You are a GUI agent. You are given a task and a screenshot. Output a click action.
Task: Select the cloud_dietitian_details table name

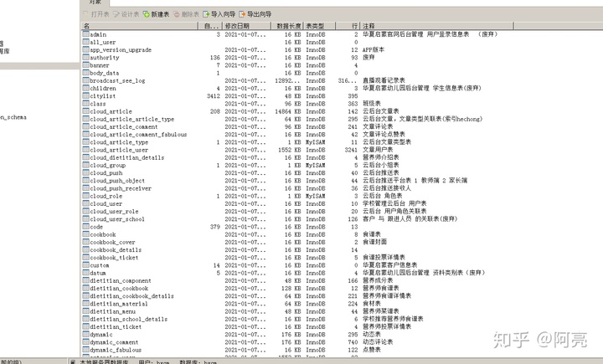[127, 157]
